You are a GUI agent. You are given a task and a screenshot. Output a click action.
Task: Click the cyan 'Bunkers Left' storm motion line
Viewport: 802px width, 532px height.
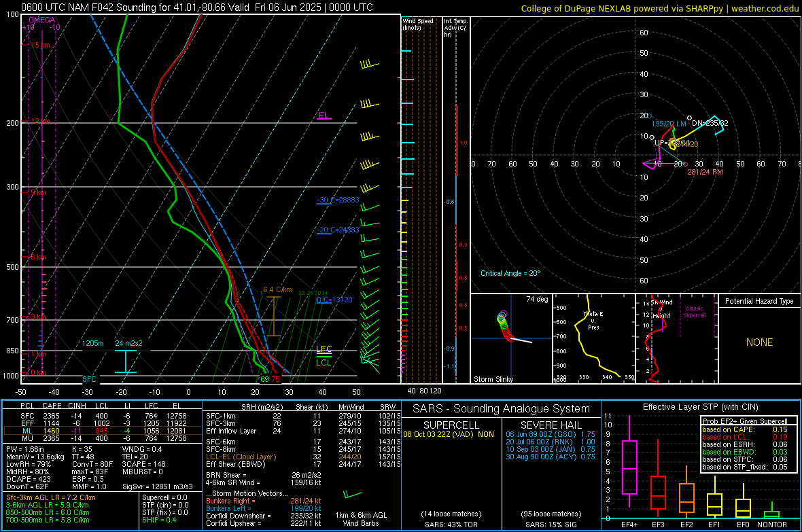pos(264,508)
